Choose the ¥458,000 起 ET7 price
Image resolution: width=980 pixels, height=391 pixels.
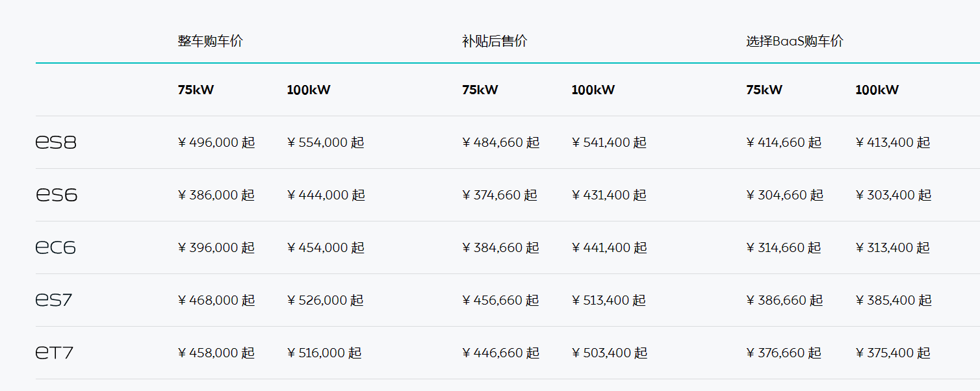pyautogui.click(x=216, y=353)
